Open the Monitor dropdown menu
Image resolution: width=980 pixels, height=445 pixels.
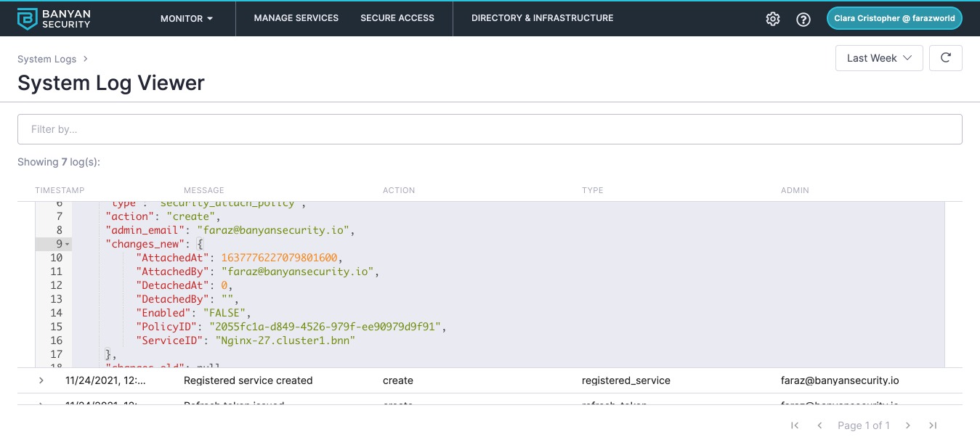[x=187, y=18]
